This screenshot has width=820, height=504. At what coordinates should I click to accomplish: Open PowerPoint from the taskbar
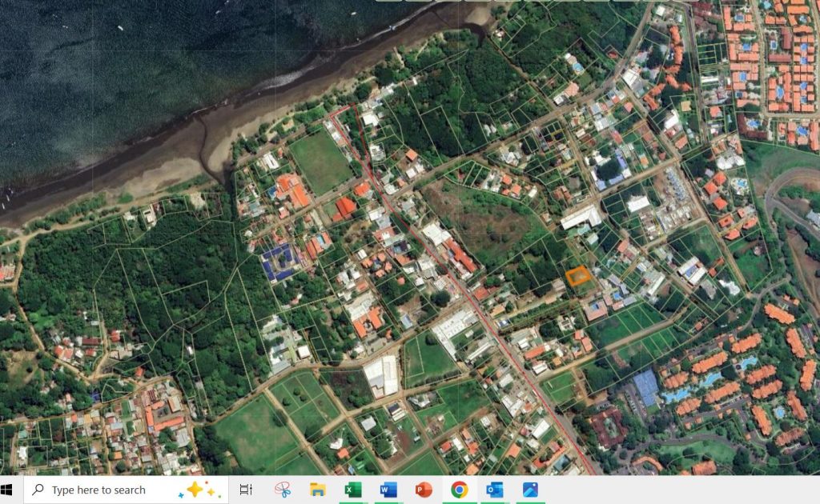(x=424, y=490)
